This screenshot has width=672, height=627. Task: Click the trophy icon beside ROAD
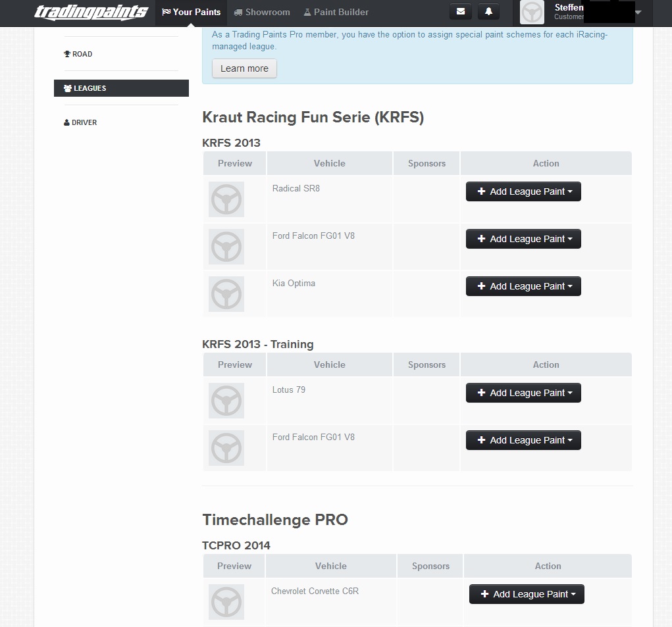pos(67,54)
